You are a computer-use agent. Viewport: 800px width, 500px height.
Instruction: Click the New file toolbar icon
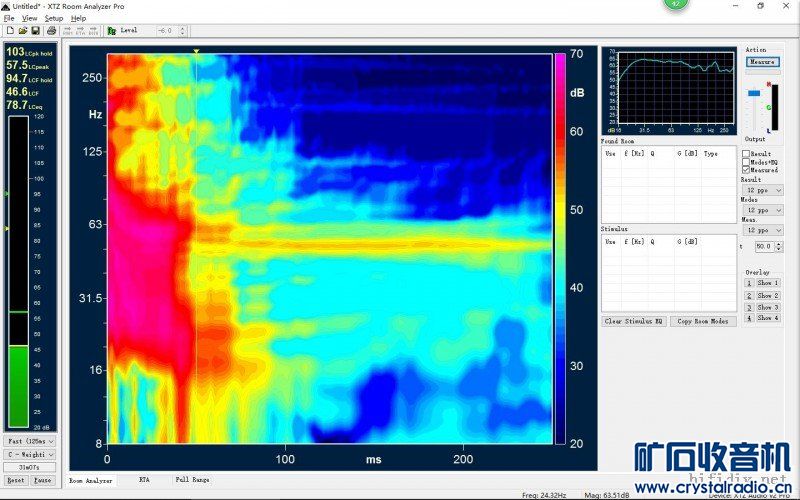click(9, 31)
